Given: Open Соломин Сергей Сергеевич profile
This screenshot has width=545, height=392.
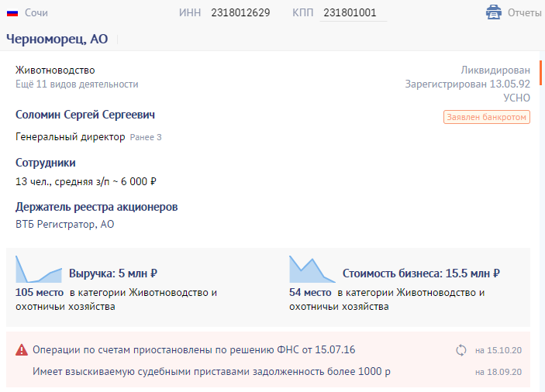Looking at the screenshot, I should click(85, 115).
